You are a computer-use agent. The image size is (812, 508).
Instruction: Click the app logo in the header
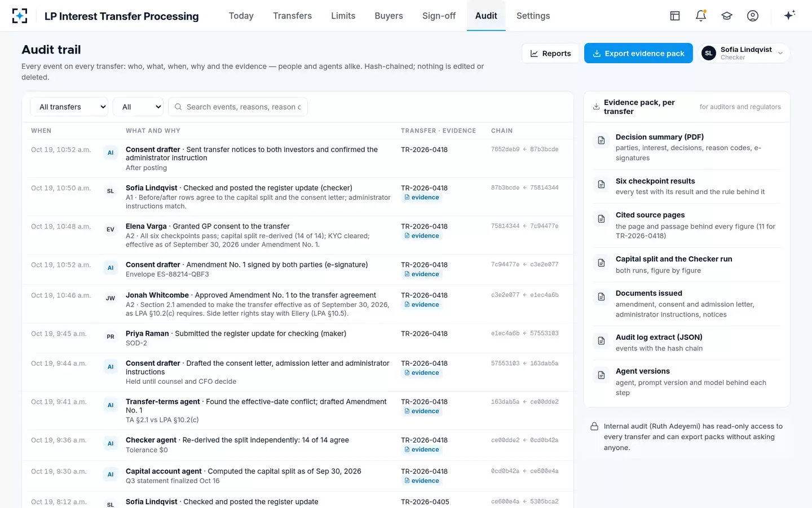(x=20, y=16)
